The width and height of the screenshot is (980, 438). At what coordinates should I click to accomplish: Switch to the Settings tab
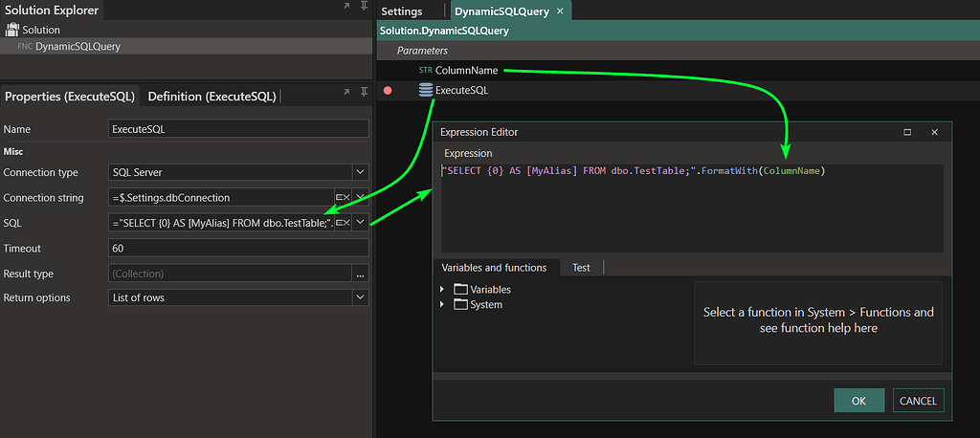click(402, 11)
